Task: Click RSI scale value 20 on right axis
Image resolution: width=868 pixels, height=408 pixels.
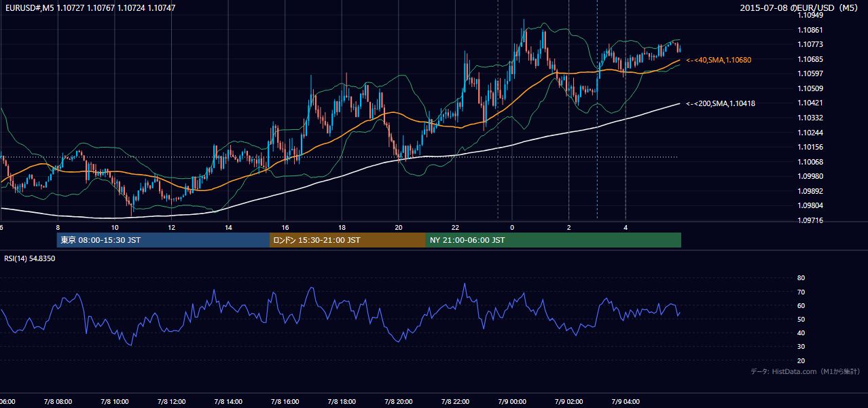Action: (801, 360)
